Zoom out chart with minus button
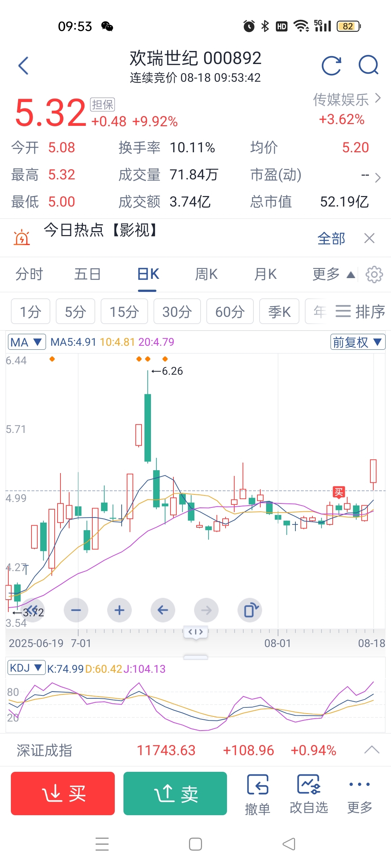 (x=76, y=610)
